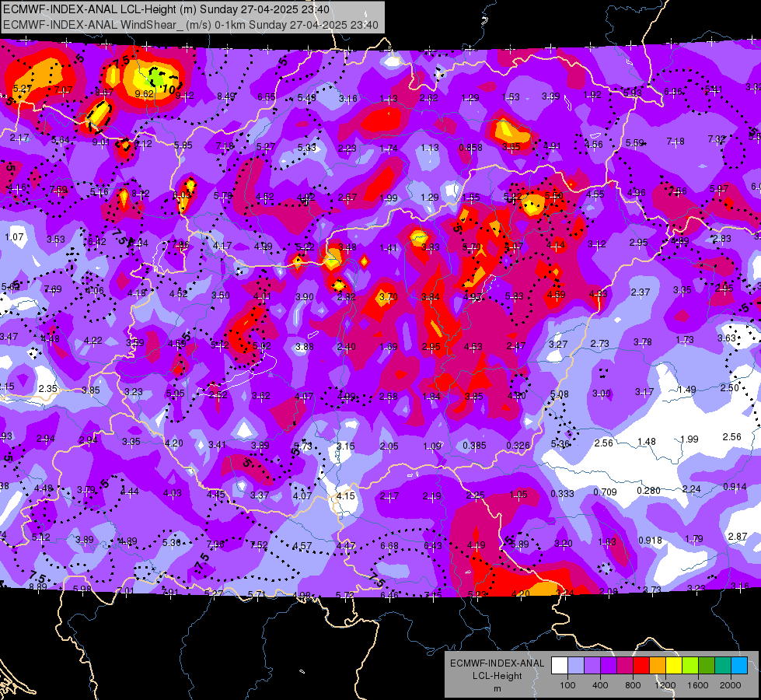
Task: Click the vivid violet legend swatch
Action: click(x=609, y=666)
